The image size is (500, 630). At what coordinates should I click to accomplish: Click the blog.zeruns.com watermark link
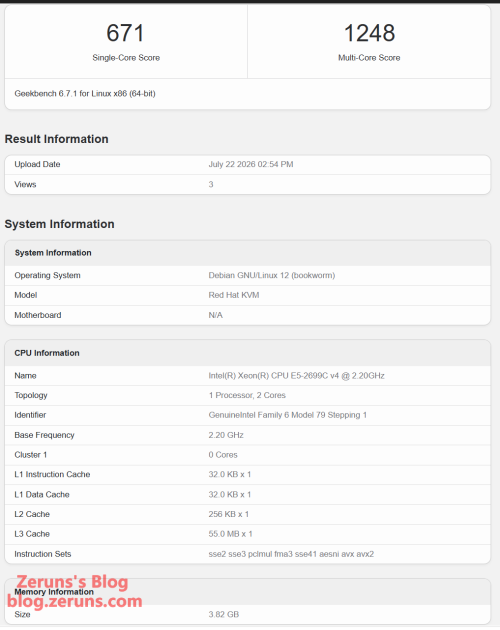[x=75, y=601]
